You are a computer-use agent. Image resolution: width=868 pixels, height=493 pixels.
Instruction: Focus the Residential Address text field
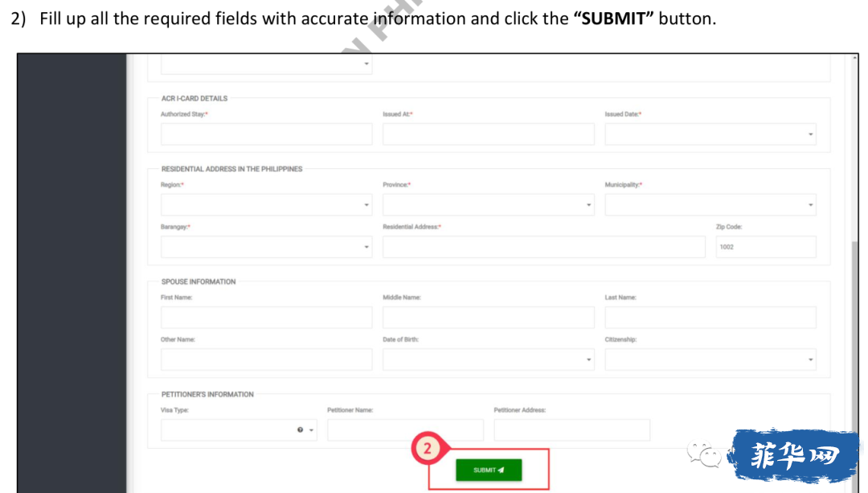(543, 247)
